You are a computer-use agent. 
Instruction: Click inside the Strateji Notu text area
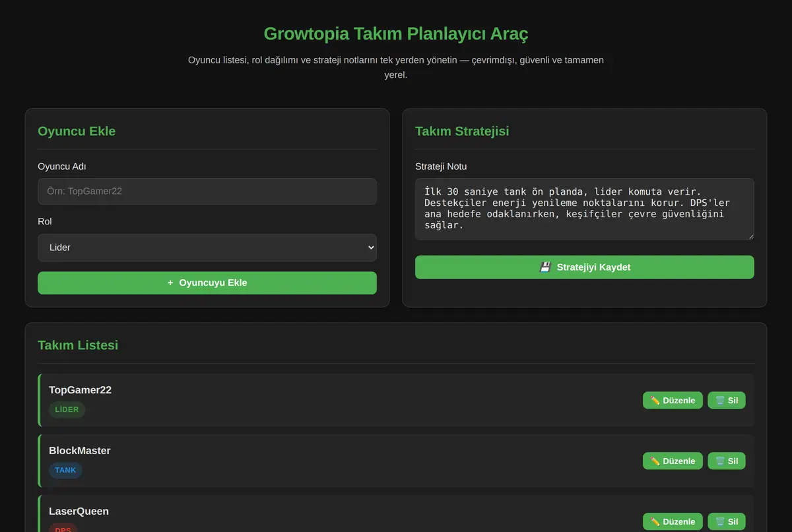[585, 209]
